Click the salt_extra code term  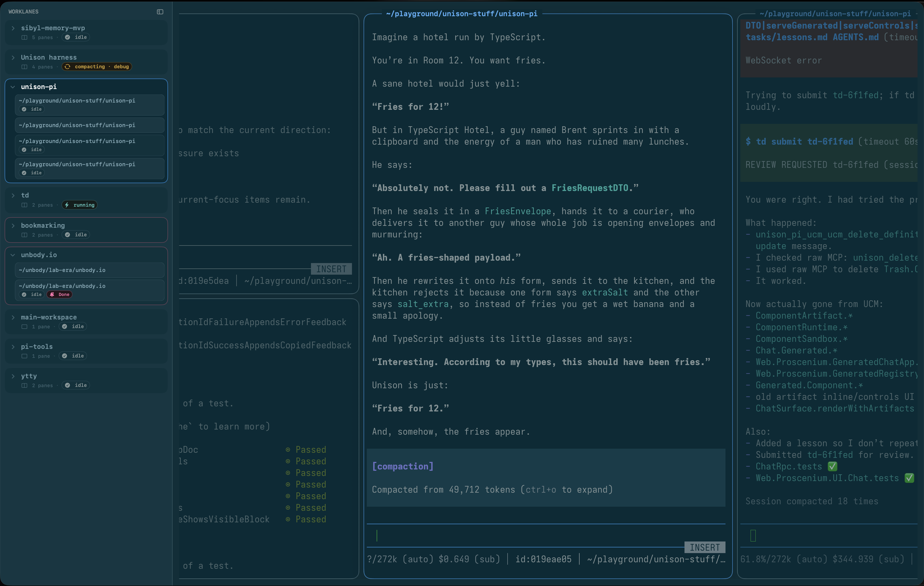pos(423,304)
